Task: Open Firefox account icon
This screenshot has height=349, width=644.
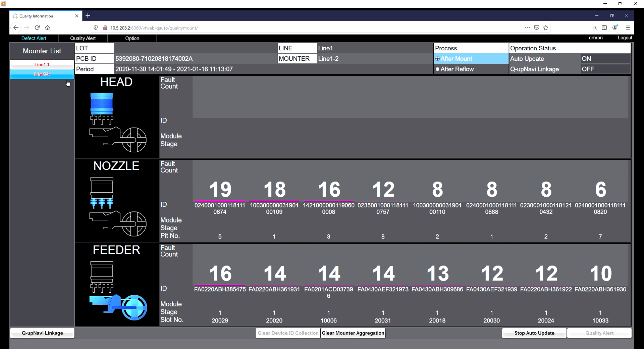Action: [615, 28]
